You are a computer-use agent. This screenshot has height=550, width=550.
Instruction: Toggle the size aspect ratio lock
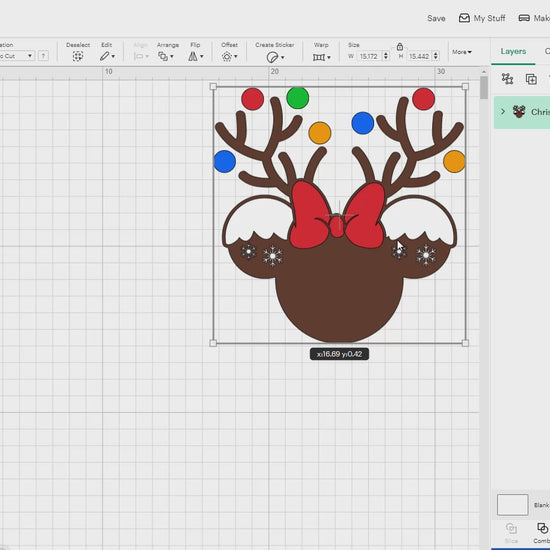pos(400,46)
